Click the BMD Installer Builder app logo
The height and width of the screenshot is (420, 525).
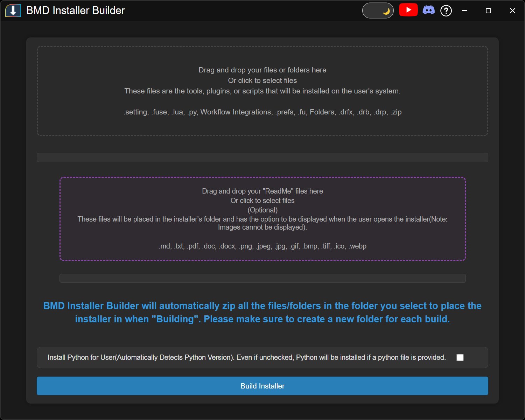(x=13, y=10)
